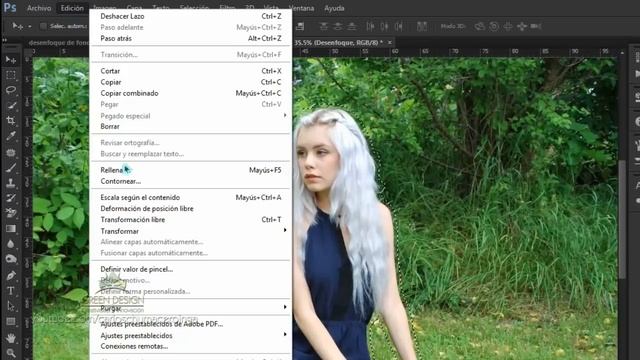Choose Deshacer Lazo

(x=191, y=16)
